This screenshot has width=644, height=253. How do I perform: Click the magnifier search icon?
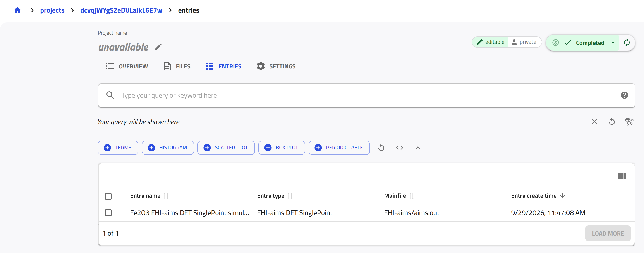110,95
